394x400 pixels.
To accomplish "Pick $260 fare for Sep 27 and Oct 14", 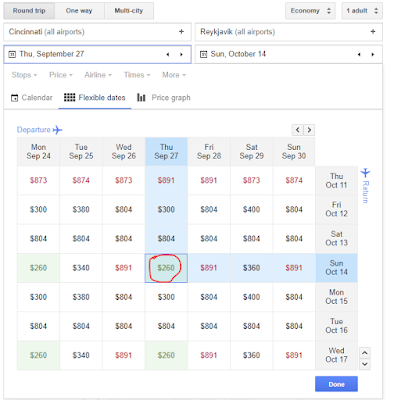I will click(x=166, y=268).
